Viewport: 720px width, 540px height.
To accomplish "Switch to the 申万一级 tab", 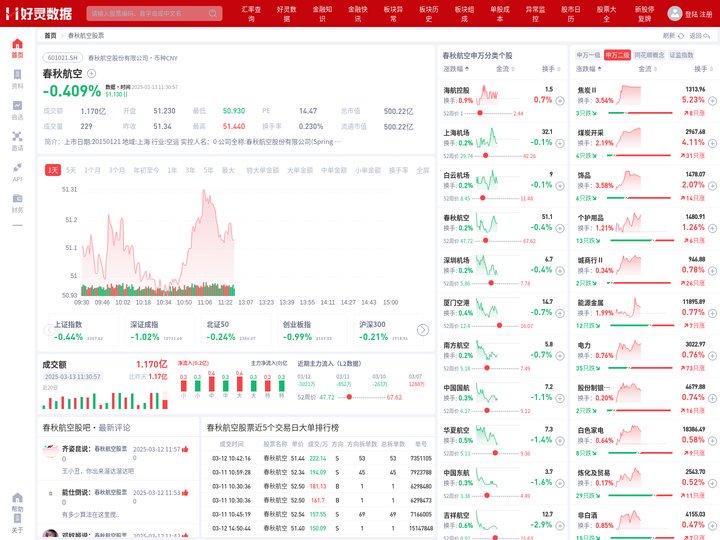I will 588,55.
